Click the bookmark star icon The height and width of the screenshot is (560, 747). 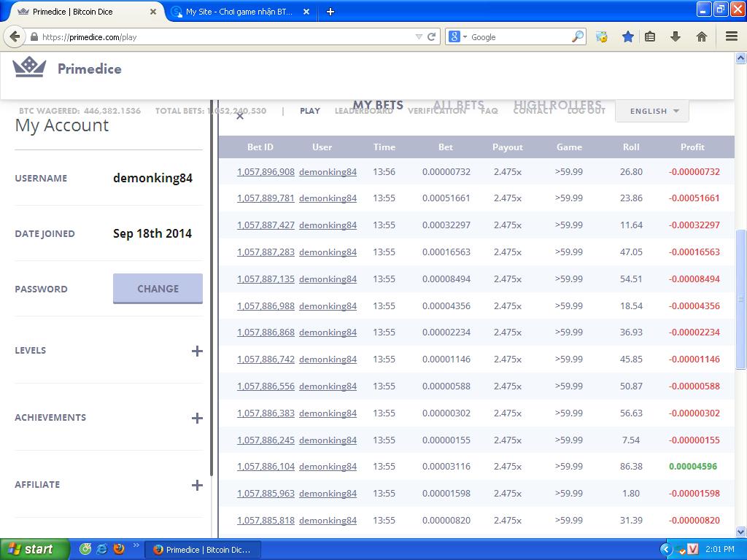tap(627, 36)
